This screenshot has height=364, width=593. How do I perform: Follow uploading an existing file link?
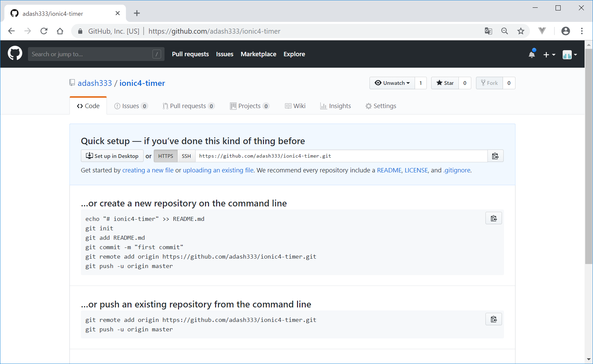[218, 170]
